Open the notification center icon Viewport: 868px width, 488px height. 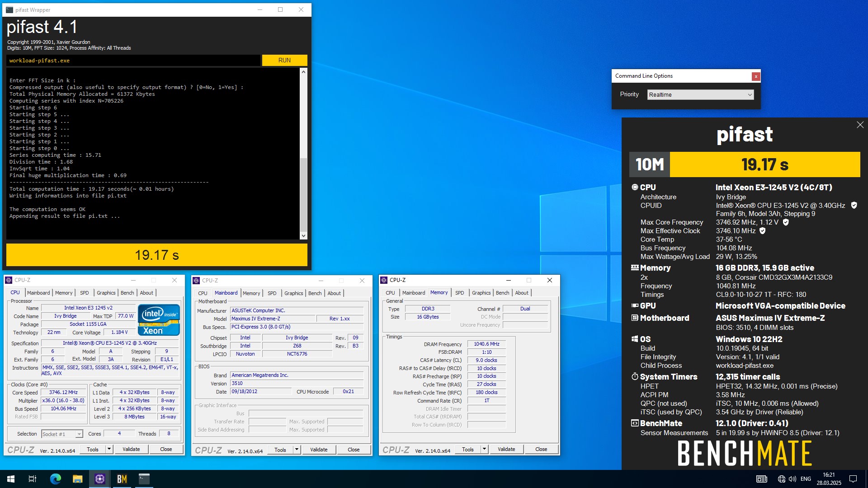[853, 479]
